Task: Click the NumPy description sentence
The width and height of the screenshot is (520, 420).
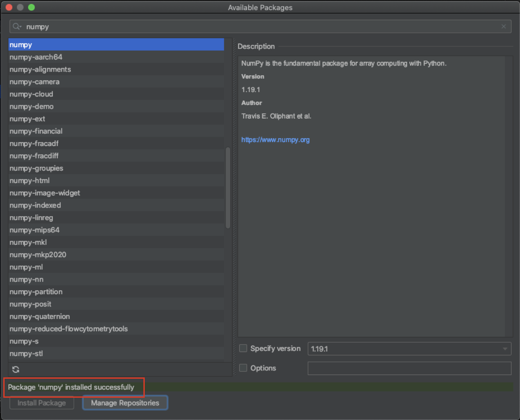Action: (x=344, y=63)
